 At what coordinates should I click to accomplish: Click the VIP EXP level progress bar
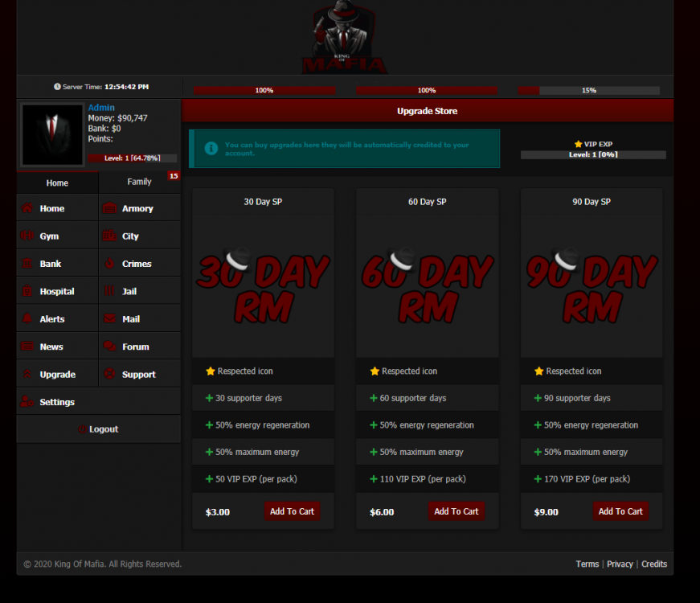coord(592,154)
